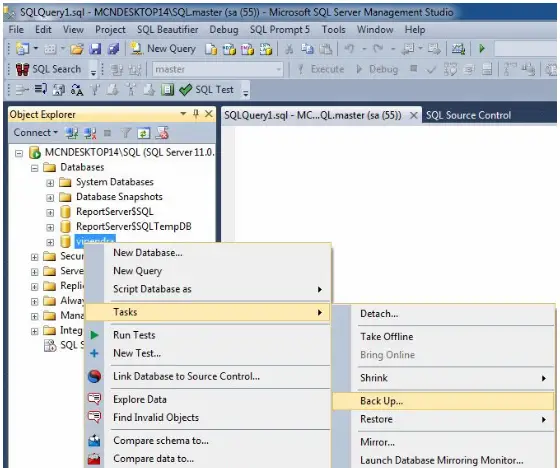Viewport: 560px width, 468px height.
Task: Open the Edit menu
Action: pos(43,30)
